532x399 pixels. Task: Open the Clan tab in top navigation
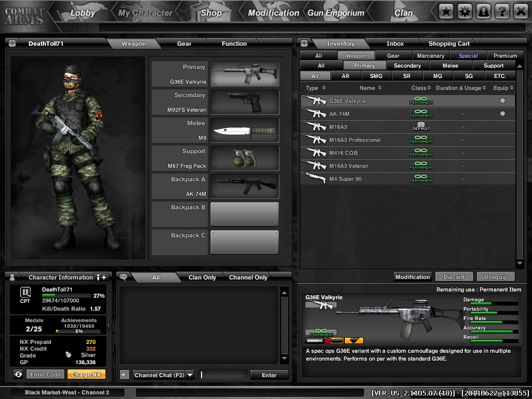(x=403, y=13)
